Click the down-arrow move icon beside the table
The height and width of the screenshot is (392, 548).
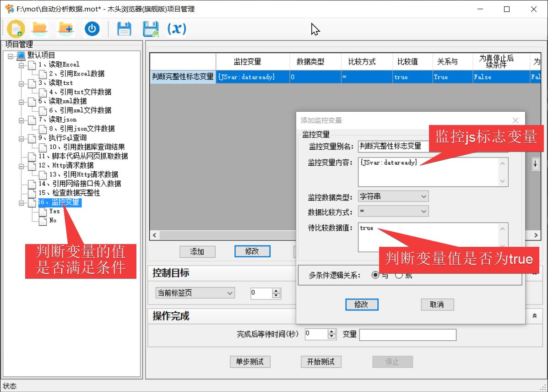pos(535,163)
